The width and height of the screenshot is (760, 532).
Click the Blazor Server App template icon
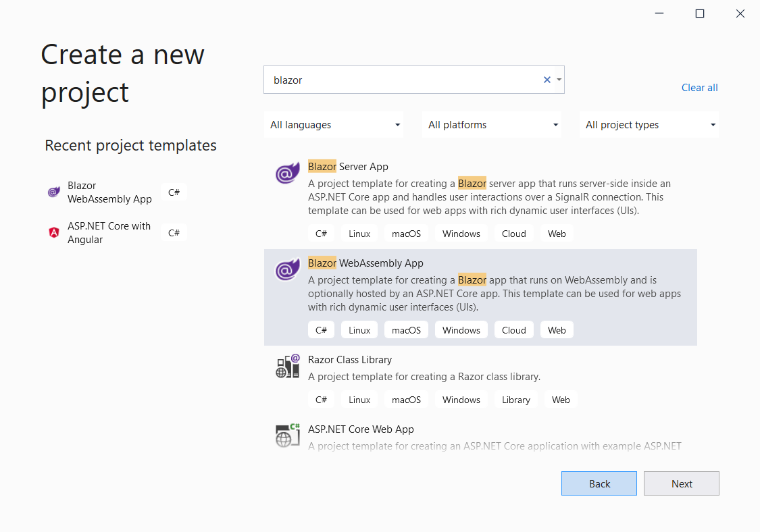287,173
